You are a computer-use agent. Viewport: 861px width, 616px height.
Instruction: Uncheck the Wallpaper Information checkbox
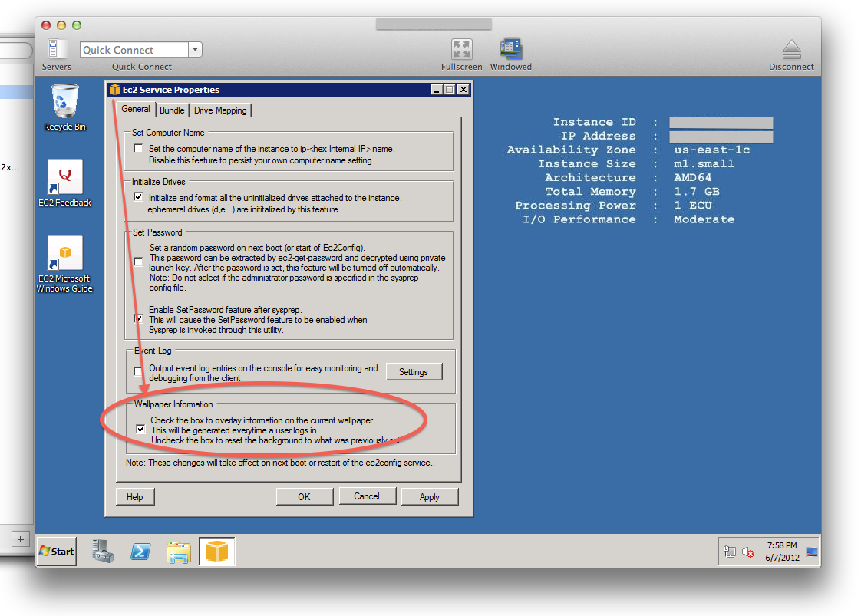click(x=140, y=429)
